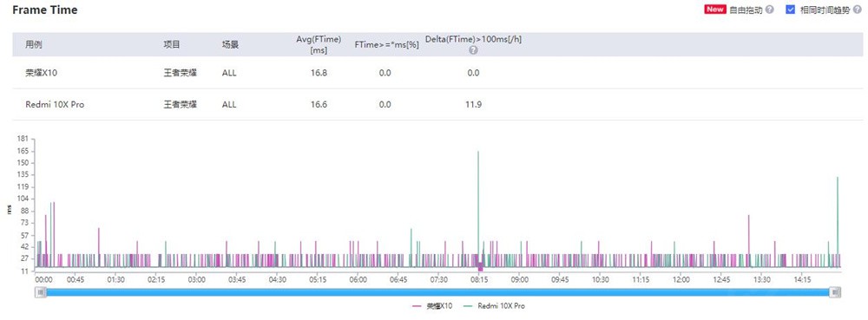Click ALL scene cell in Redmi row
868x320 pixels.
pyautogui.click(x=229, y=104)
